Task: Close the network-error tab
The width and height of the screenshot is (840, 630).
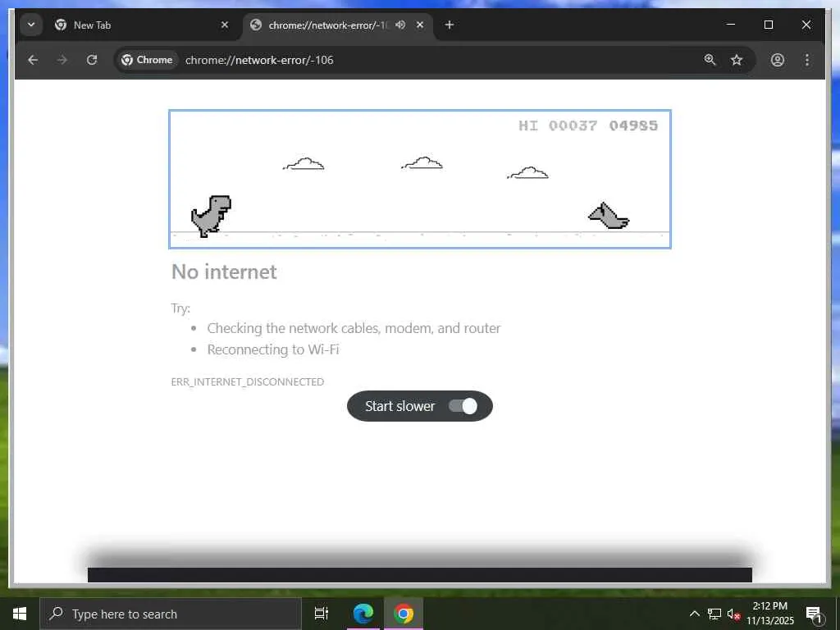Action: [x=420, y=25]
